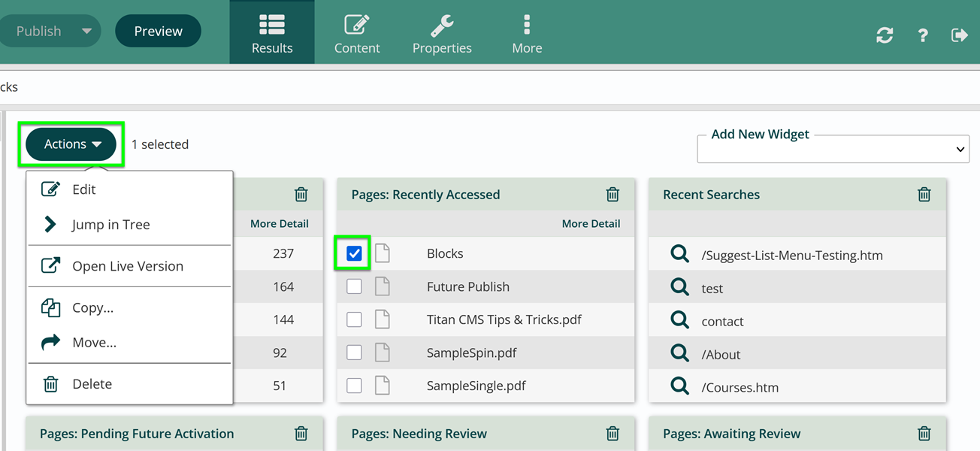Click the logout icon at top right
The height and width of the screenshot is (451, 980).
pos(960,35)
